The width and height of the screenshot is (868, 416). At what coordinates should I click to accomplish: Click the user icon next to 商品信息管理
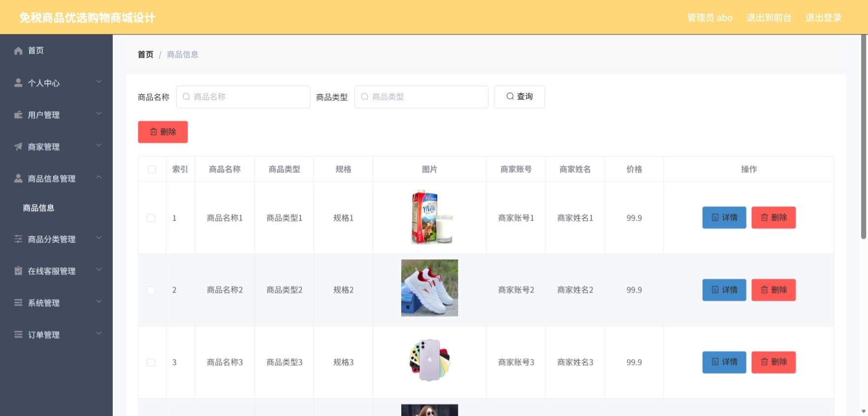[18, 178]
